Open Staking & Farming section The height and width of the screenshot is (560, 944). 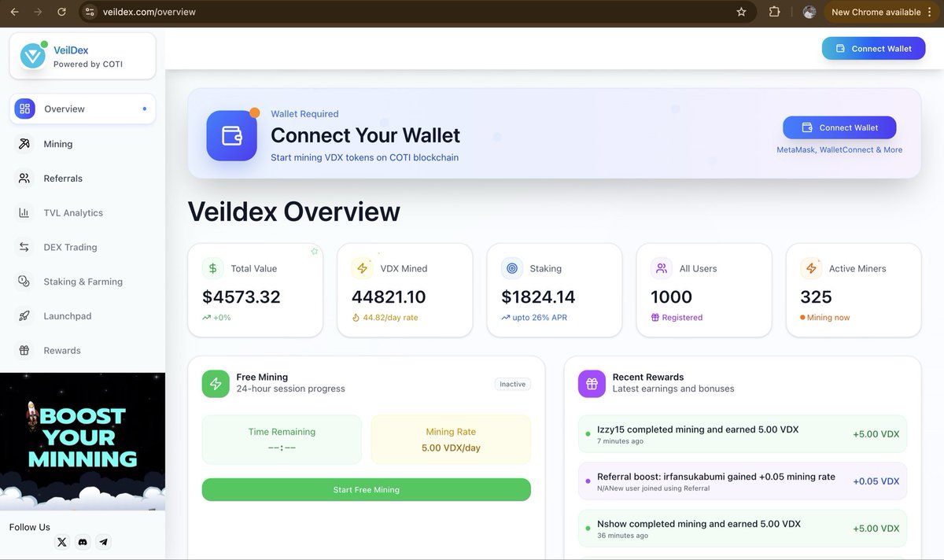click(x=83, y=282)
